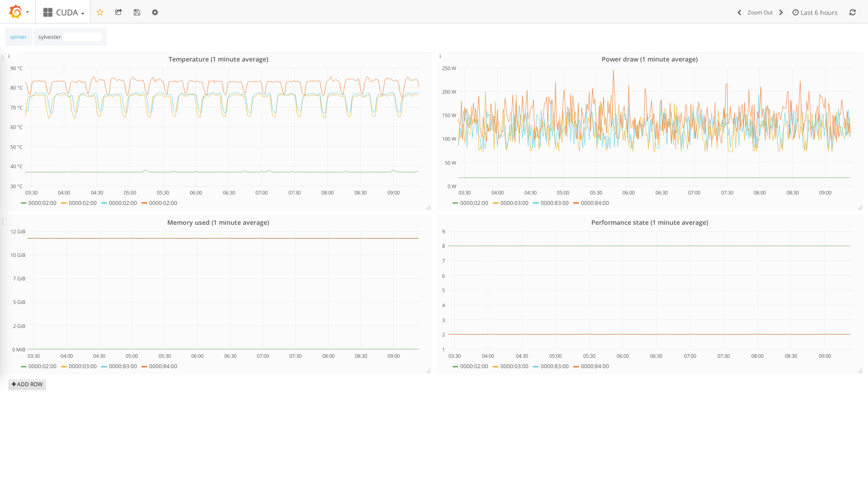
Task: Click 0000:84:00 label in Performance state legend
Action: tap(595, 366)
